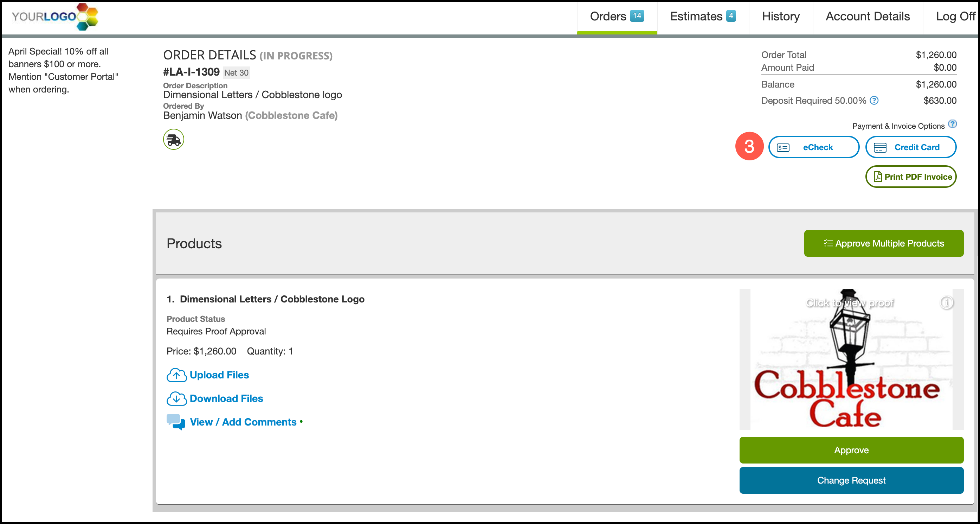Open View / Add Comments link
Screen dimensions: 980x524
pos(243,422)
